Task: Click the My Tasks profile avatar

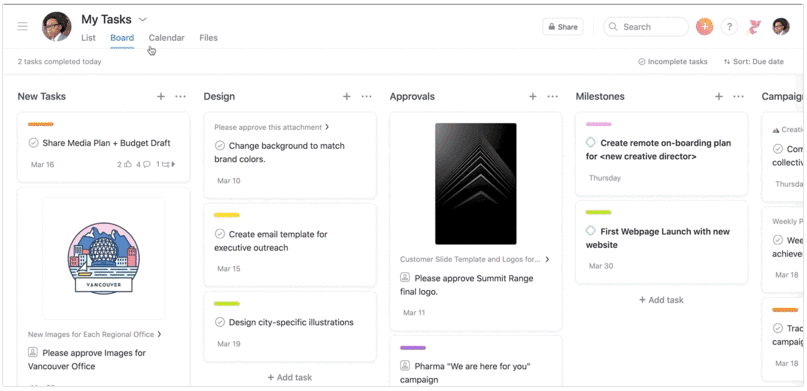Action: (57, 26)
